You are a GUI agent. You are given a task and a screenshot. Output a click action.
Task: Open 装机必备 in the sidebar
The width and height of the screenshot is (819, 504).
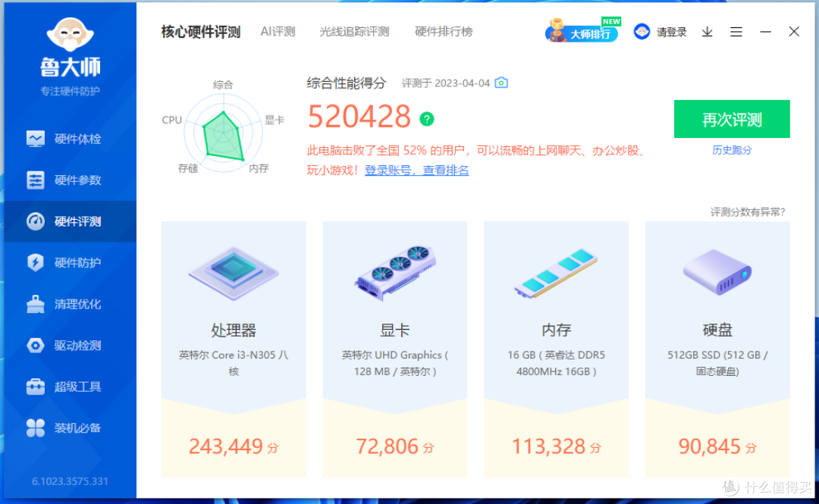pyautogui.click(x=70, y=427)
